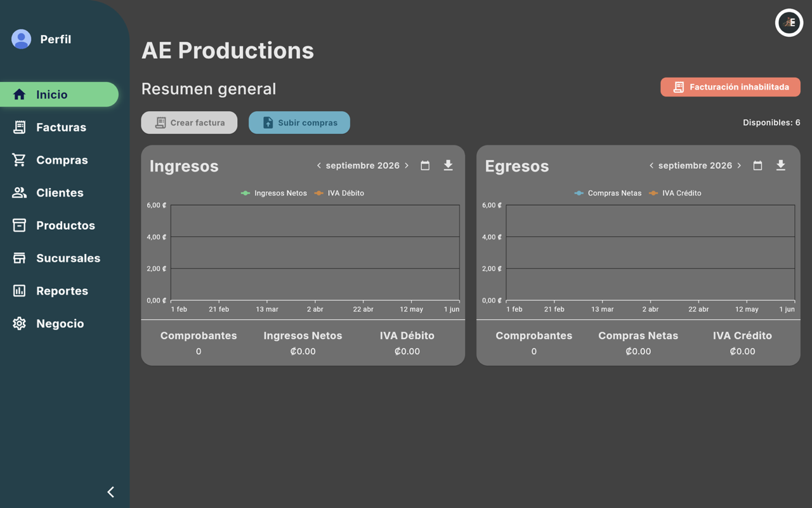Click the Facturación inhabilitada button

pos(730,87)
